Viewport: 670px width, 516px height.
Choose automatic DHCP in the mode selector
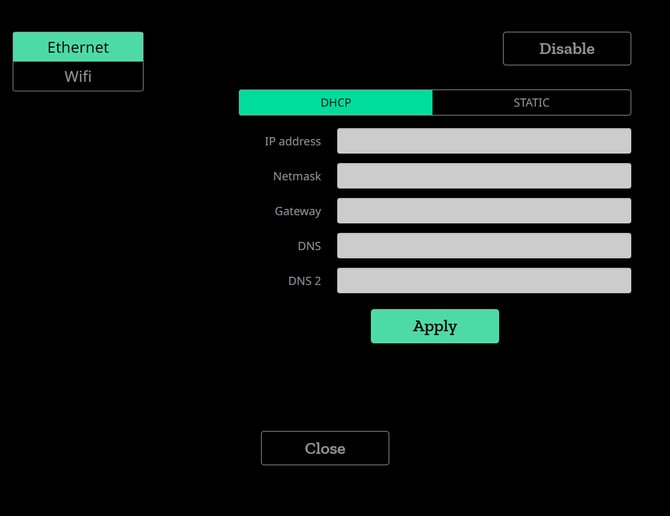[336, 103]
